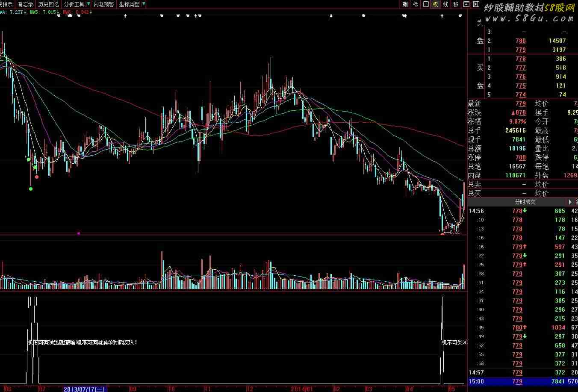Open the 备忘录 menu
The width and height of the screenshot is (578, 392).
click(x=25, y=4)
